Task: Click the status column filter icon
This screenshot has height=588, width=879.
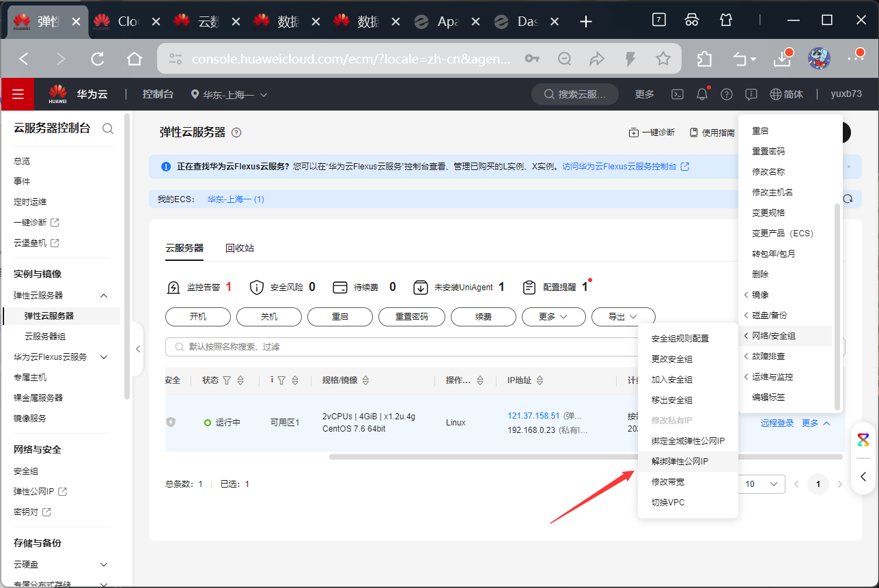Action: pos(227,380)
